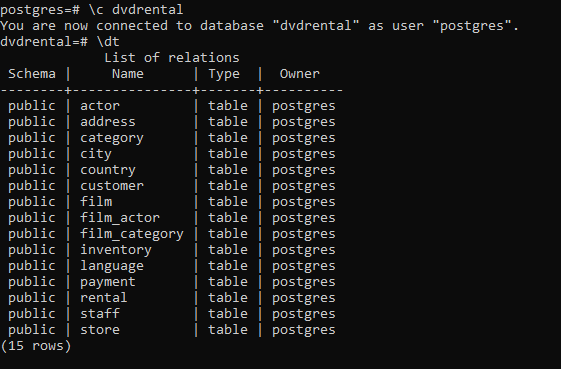The width and height of the screenshot is (561, 369).
Task: Click the 'rental' table name
Action: coord(104,298)
